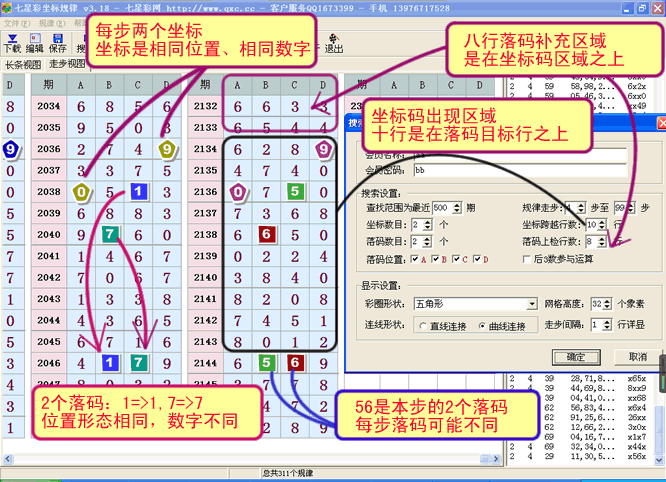This screenshot has height=482, width=666.
Task: Select teal square 7 marker in row 2046
Action: coord(138,363)
